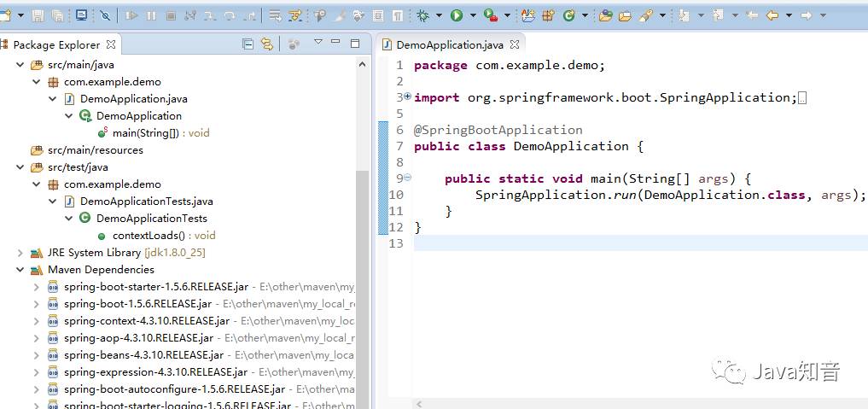Click the Save toolbar icon
The image size is (868, 409).
38,16
